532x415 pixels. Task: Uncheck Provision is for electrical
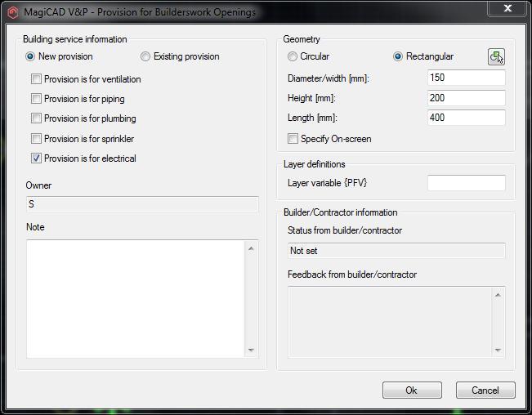click(x=36, y=158)
